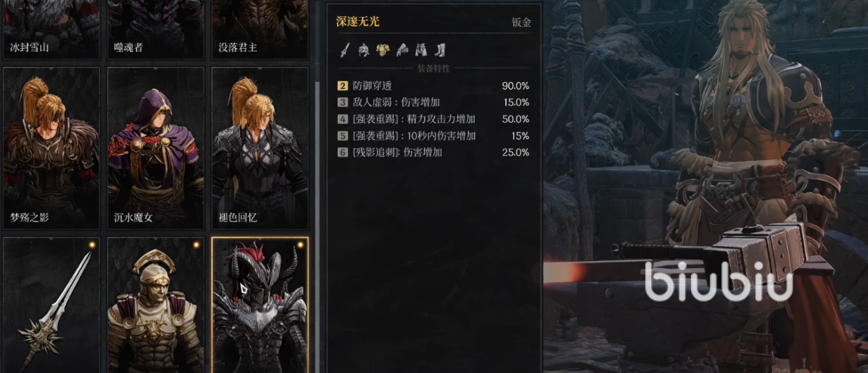Open the 冰封雪山 outfit card

51,29
